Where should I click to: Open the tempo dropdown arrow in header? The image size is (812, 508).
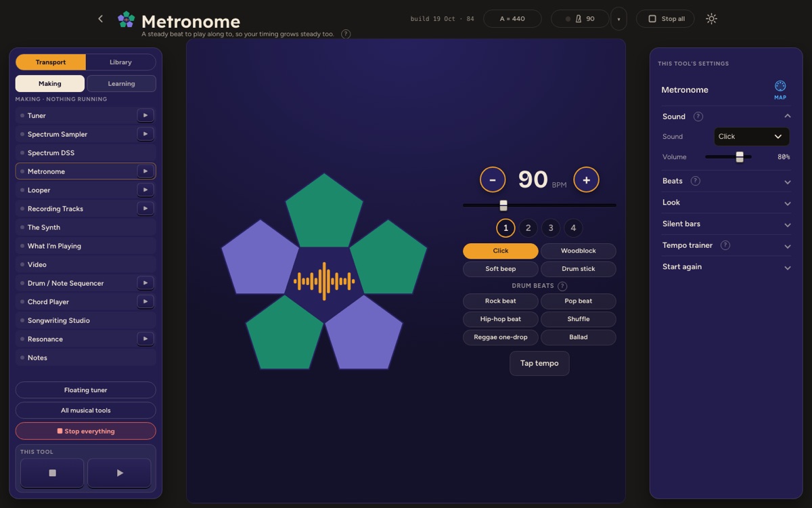pos(618,19)
